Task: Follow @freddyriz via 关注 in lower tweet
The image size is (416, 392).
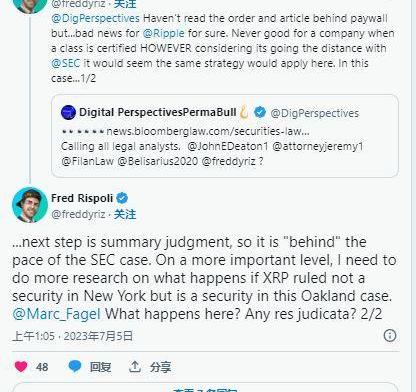Action: [125, 214]
